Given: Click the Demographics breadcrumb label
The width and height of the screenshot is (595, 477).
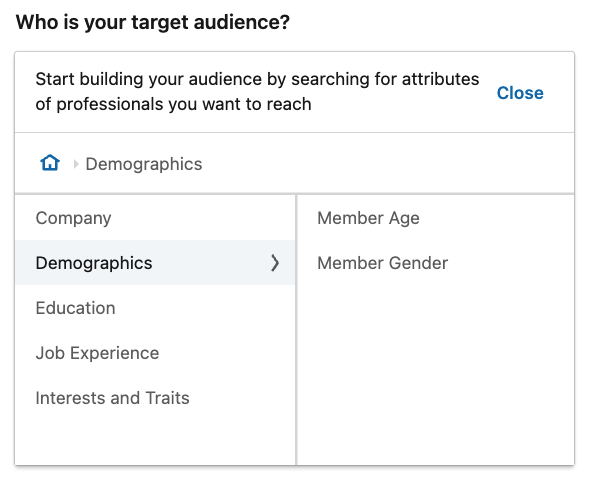Looking at the screenshot, I should coord(144,164).
